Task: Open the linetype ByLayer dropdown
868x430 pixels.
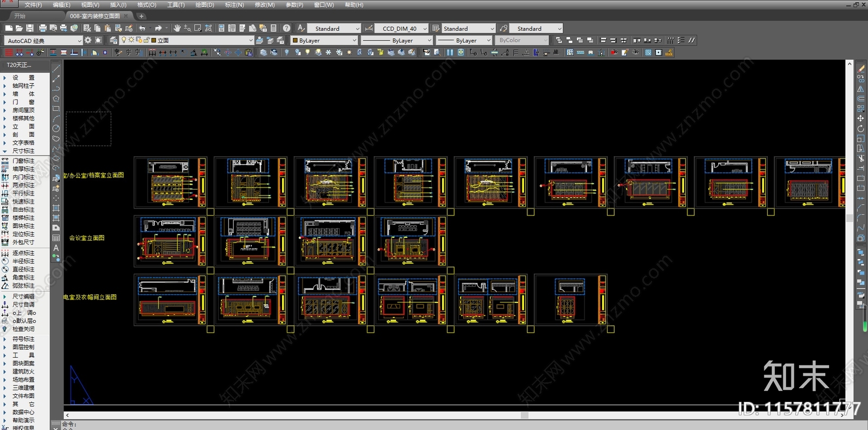Action: coord(397,40)
